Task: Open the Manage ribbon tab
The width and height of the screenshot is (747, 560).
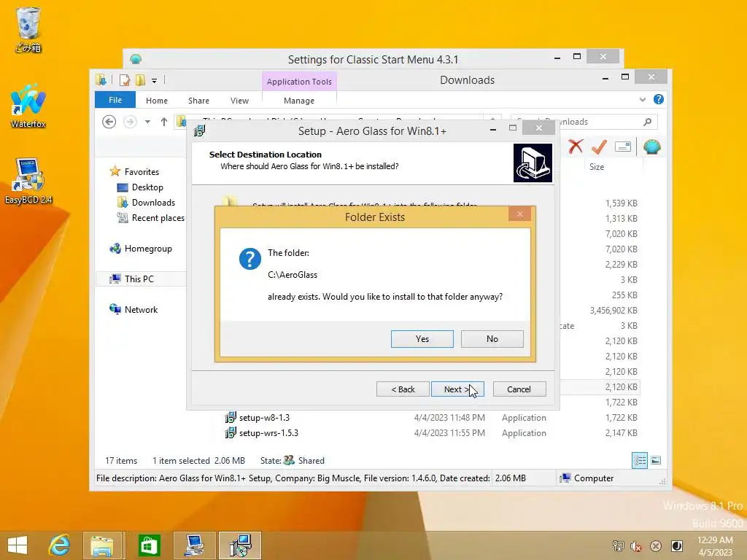Action: pyautogui.click(x=299, y=101)
